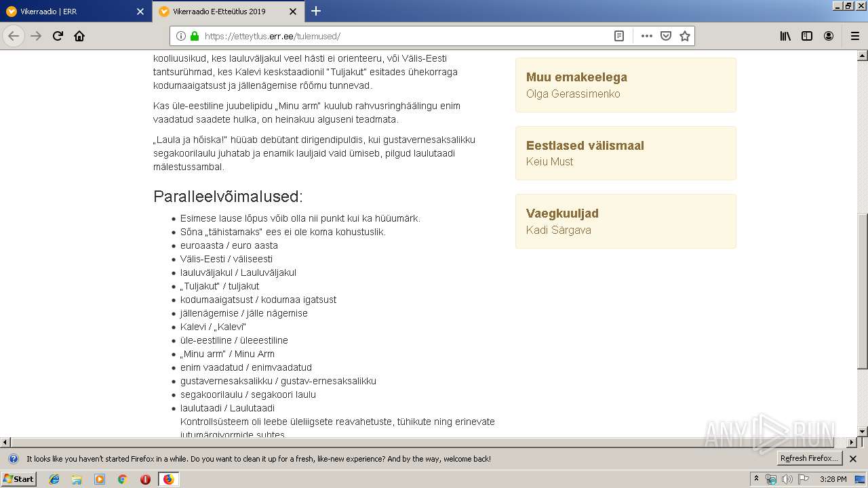Click list item 'laulutaadi / Laulutaadi'
868x488 pixels.
(x=227, y=408)
